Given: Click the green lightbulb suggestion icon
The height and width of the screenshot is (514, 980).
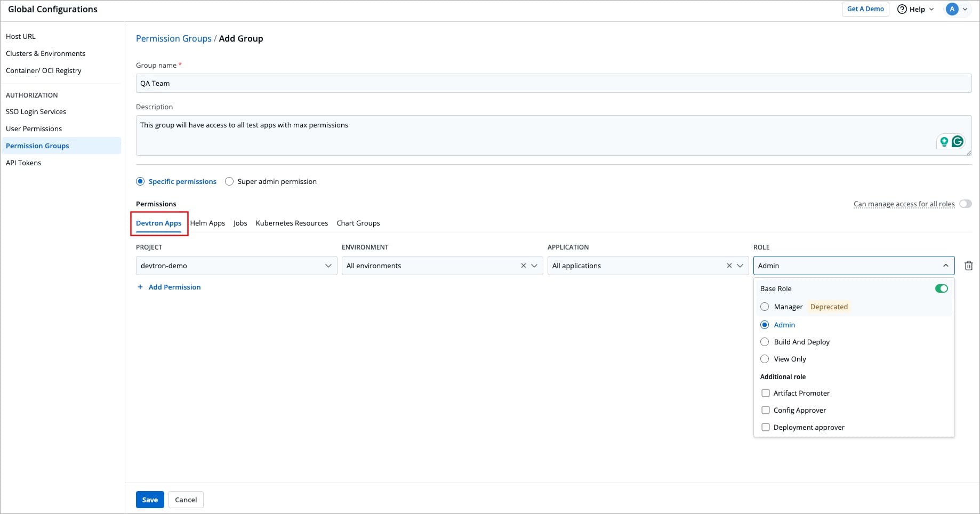Looking at the screenshot, I should 944,141.
